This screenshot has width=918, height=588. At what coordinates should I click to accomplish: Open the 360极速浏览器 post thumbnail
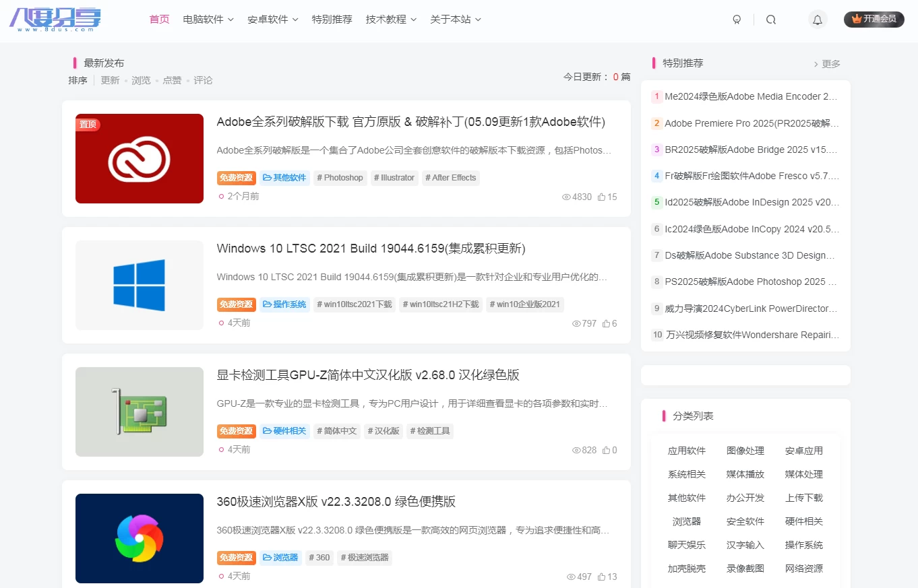pos(140,538)
